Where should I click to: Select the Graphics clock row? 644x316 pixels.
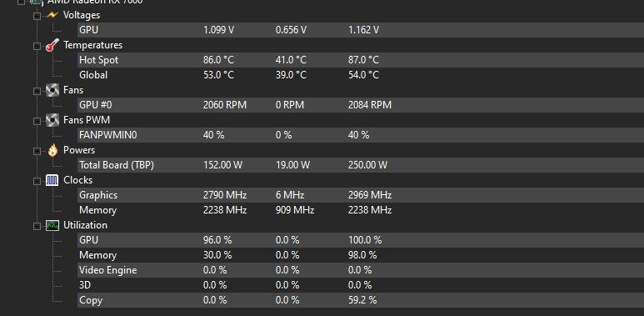[361, 195]
